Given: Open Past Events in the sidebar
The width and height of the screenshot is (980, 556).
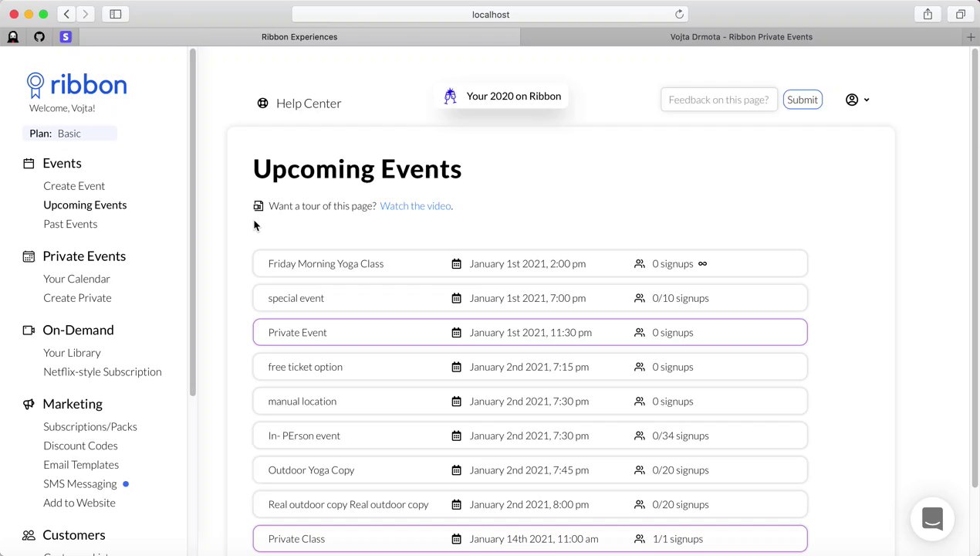Looking at the screenshot, I should pyautogui.click(x=70, y=224).
